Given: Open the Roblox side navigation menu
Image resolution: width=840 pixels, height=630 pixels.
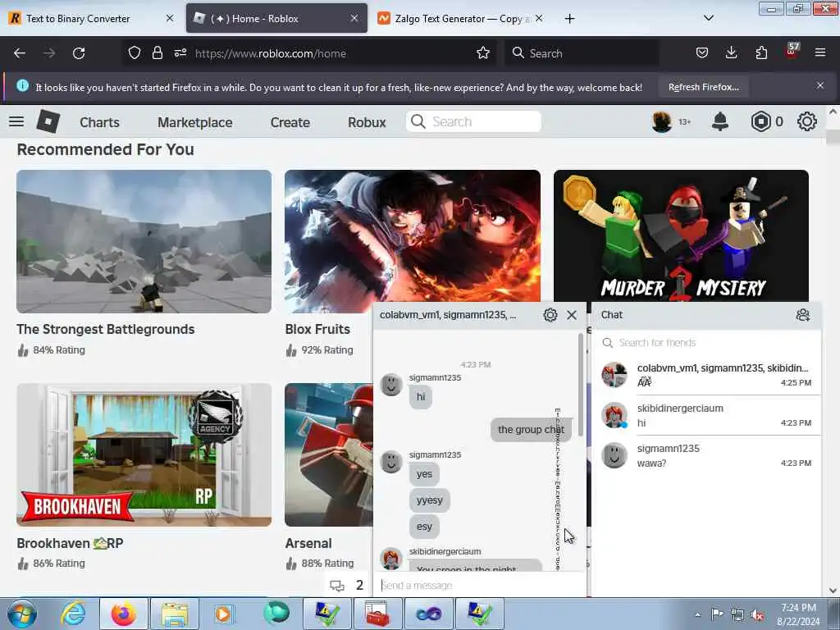Looking at the screenshot, I should point(16,121).
